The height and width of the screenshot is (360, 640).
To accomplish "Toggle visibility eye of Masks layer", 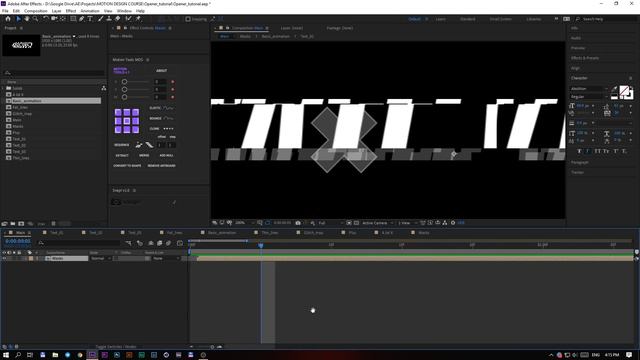I will click(x=4, y=258).
